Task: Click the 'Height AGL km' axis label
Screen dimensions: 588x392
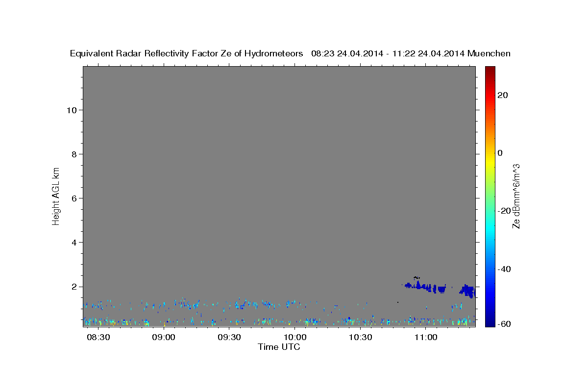Action: tap(56, 196)
